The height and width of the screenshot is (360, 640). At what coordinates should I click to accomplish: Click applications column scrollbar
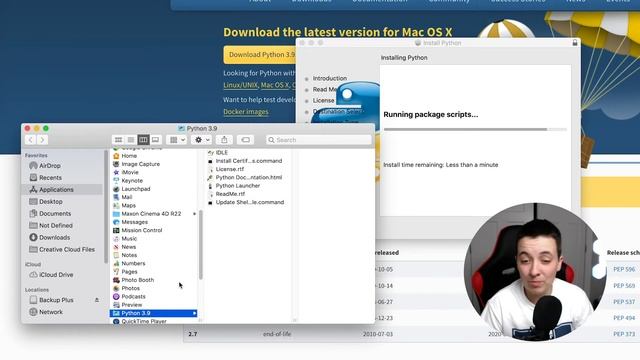pos(200,245)
